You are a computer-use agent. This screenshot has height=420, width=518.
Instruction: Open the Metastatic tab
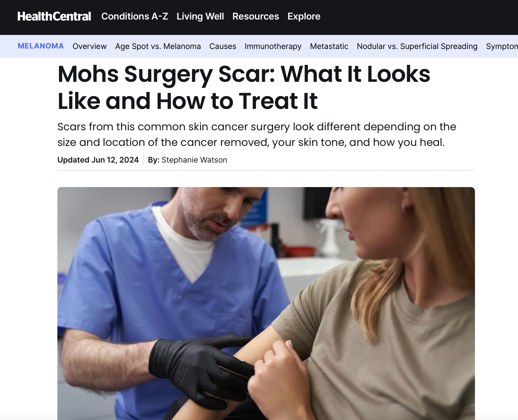[329, 46]
